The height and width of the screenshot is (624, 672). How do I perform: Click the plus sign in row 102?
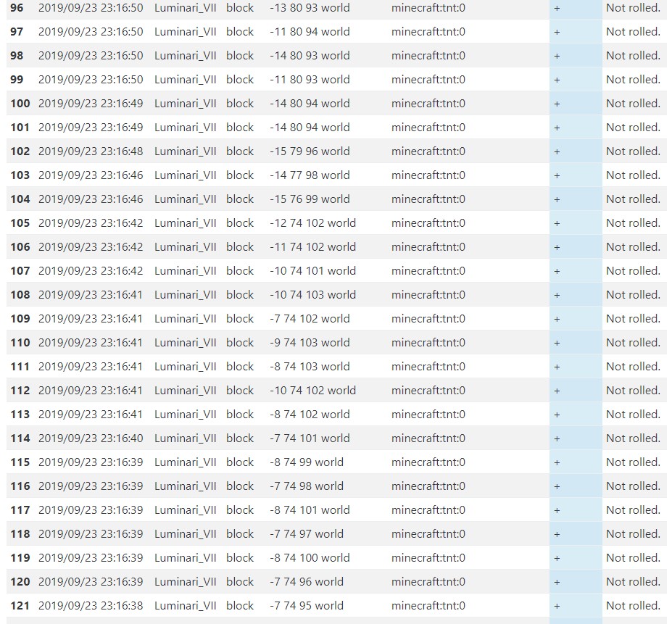557,151
